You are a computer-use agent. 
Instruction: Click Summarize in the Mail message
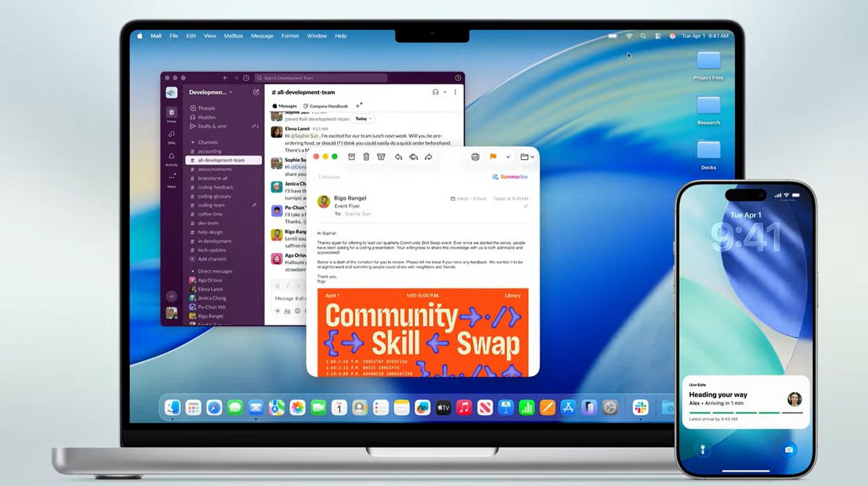[510, 176]
